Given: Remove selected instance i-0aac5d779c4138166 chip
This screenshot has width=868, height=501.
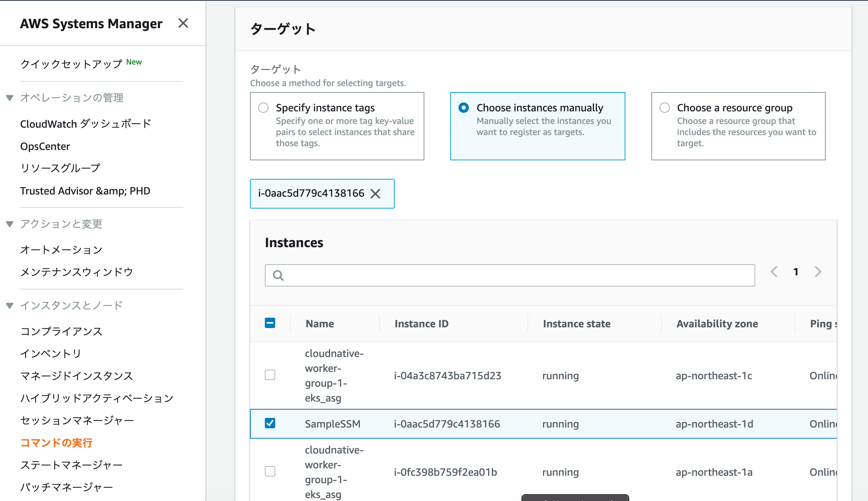Looking at the screenshot, I should [375, 194].
